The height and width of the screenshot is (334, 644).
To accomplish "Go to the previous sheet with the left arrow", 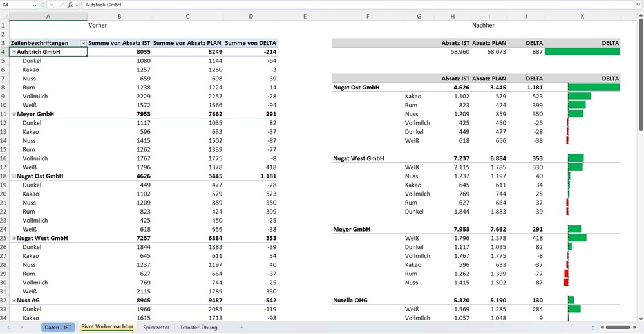I will point(8,328).
